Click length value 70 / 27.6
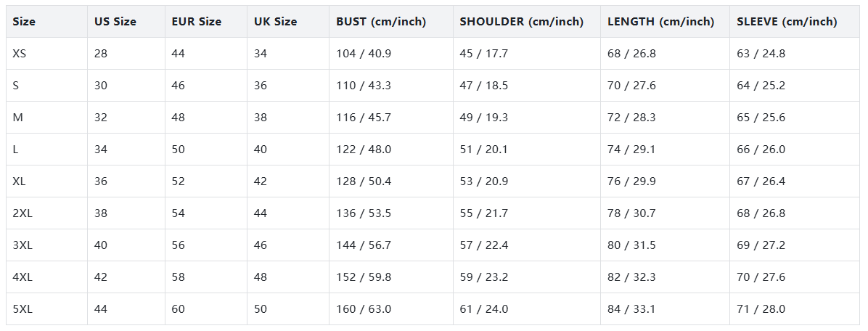 [631, 86]
